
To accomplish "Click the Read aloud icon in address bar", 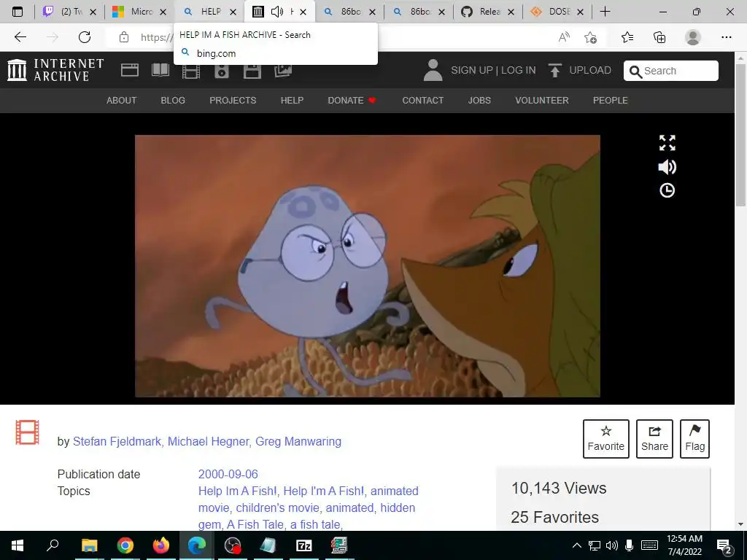I will 564,37.
